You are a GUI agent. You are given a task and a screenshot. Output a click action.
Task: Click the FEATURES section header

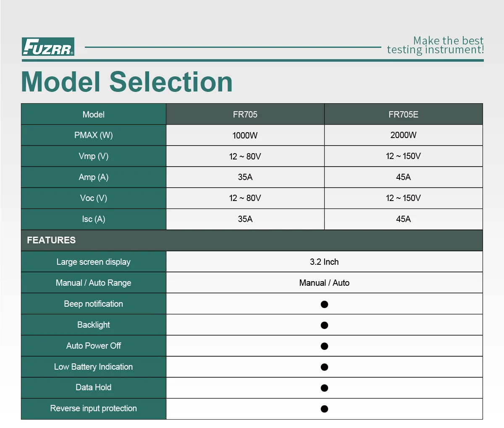pyautogui.click(x=252, y=240)
